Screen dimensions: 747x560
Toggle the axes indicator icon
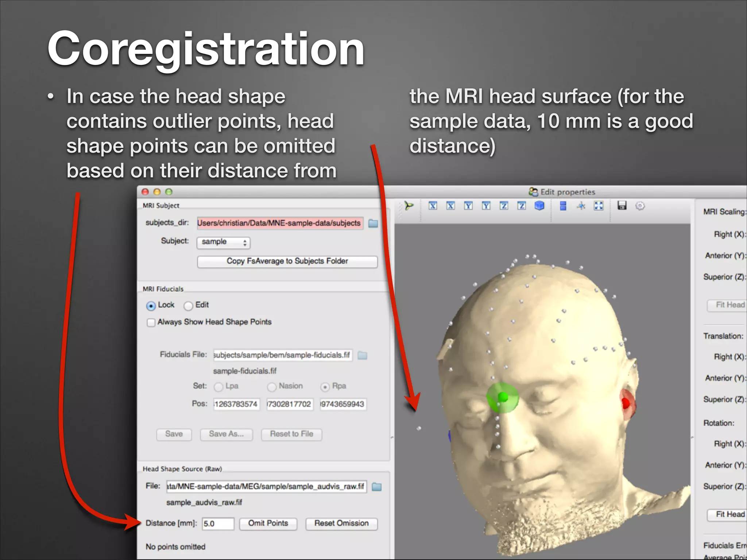(x=581, y=206)
